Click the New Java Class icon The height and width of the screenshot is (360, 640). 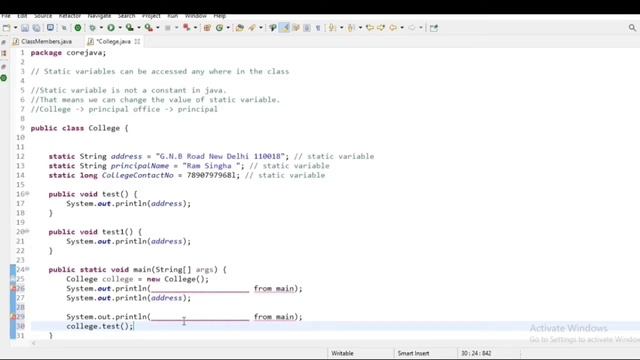click(x=219, y=28)
